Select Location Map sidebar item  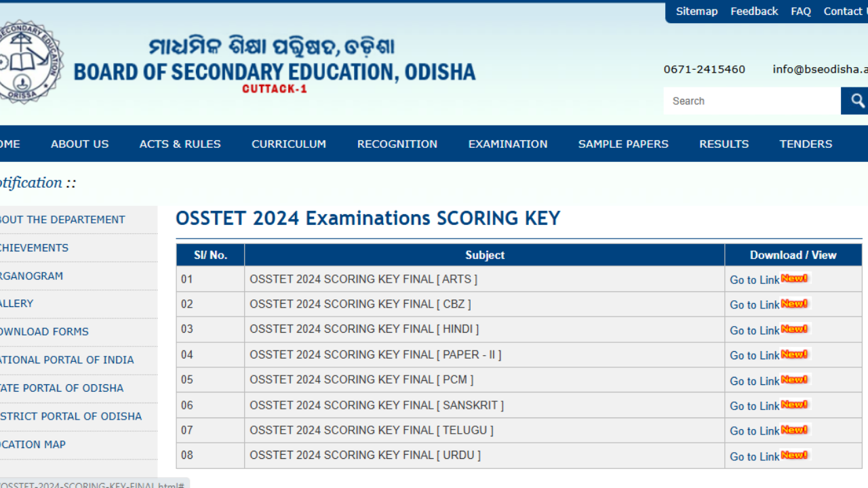click(33, 445)
